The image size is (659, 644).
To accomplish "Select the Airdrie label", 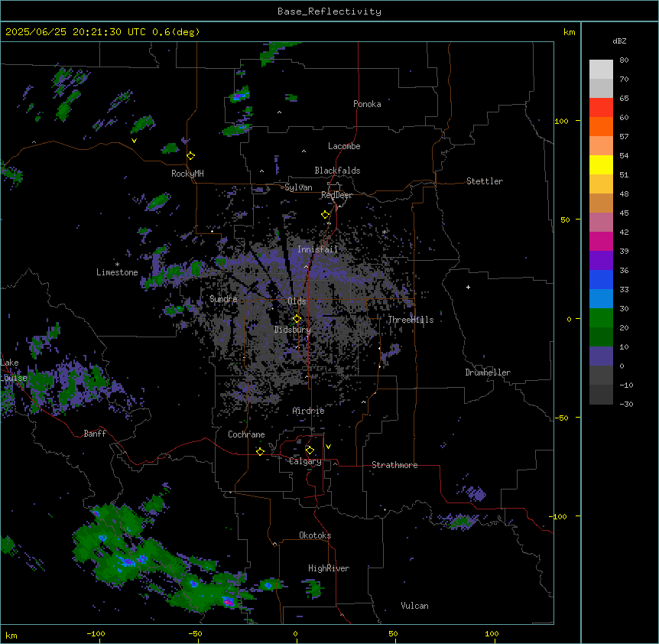I will pyautogui.click(x=309, y=411).
